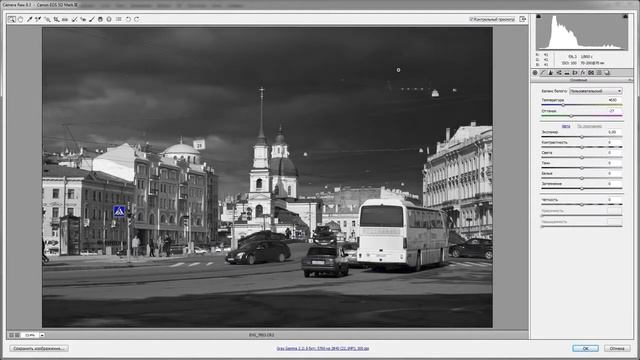The image size is (640, 360).
Task: Select the Spot Removal tool
Action: (74, 19)
